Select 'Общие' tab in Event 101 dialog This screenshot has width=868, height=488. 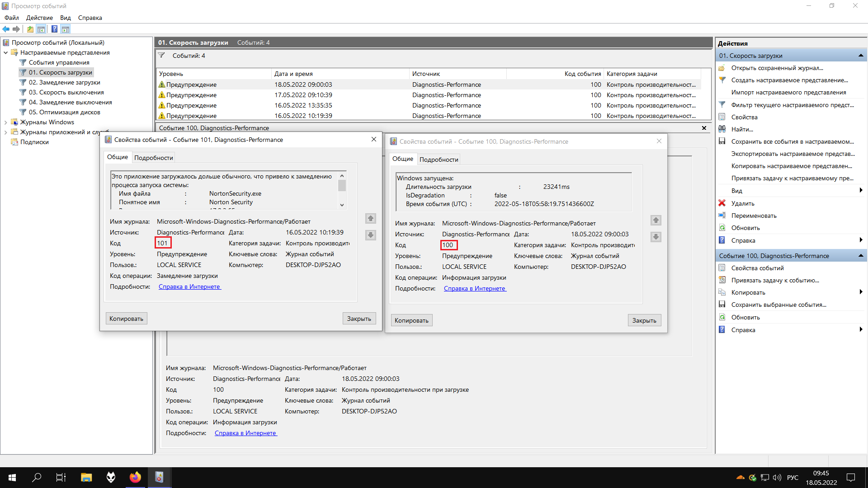point(118,157)
